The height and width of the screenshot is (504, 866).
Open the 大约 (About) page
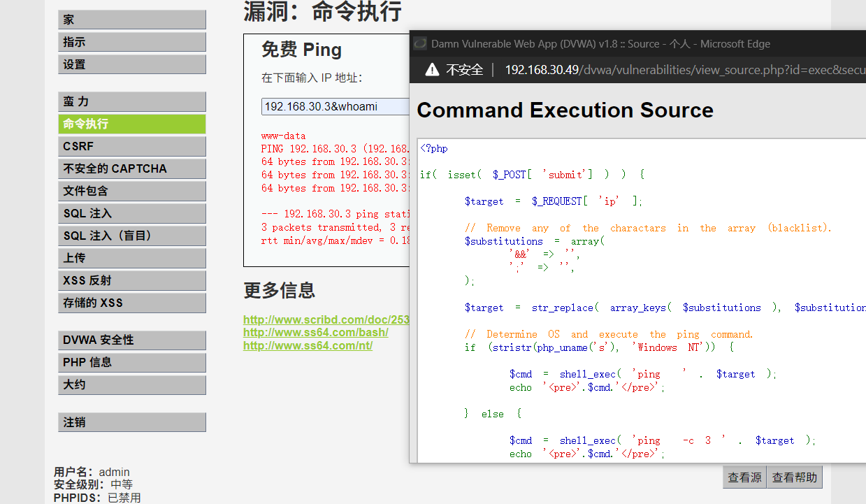click(132, 385)
